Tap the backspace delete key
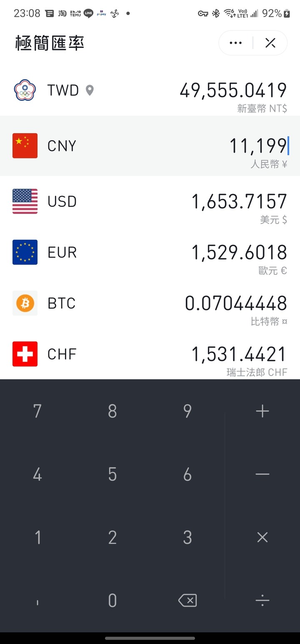This screenshot has height=644, width=300. (x=187, y=601)
